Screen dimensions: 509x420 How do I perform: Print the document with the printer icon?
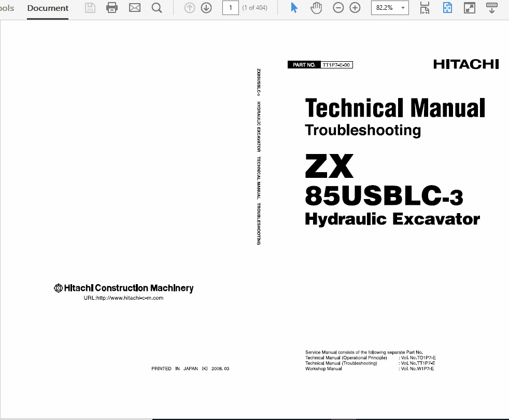tap(112, 8)
